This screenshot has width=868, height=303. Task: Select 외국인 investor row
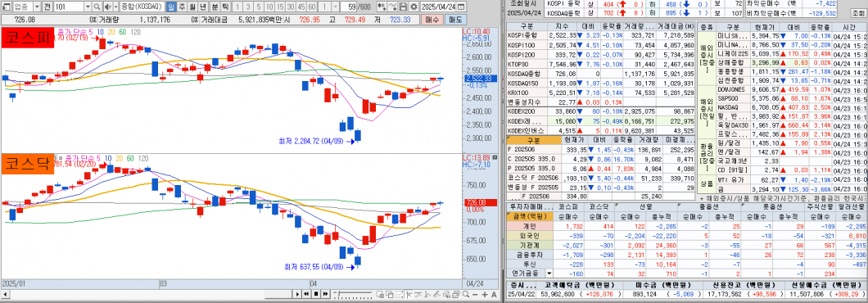point(686,237)
